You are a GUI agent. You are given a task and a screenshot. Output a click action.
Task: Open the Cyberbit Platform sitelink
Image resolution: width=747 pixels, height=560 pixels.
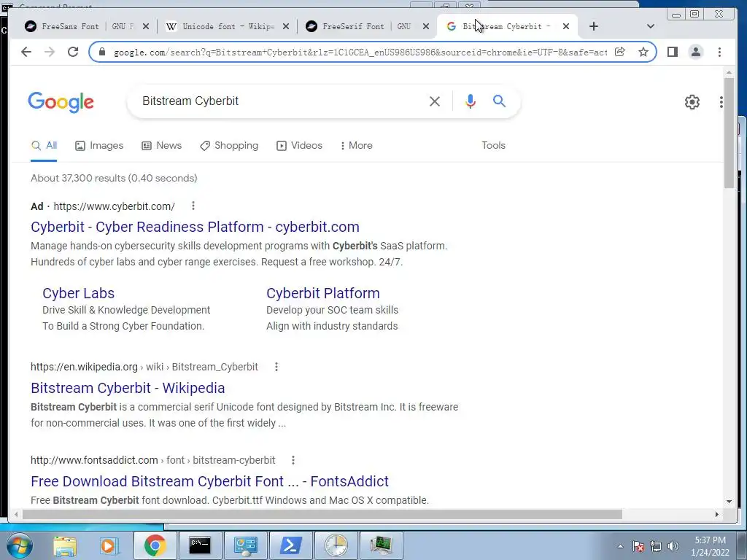click(x=323, y=293)
